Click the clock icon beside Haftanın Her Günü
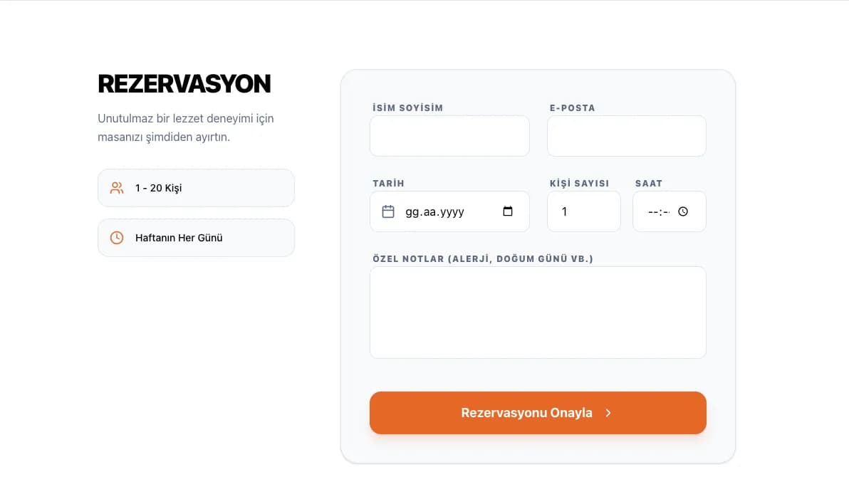849x504 pixels. point(116,237)
